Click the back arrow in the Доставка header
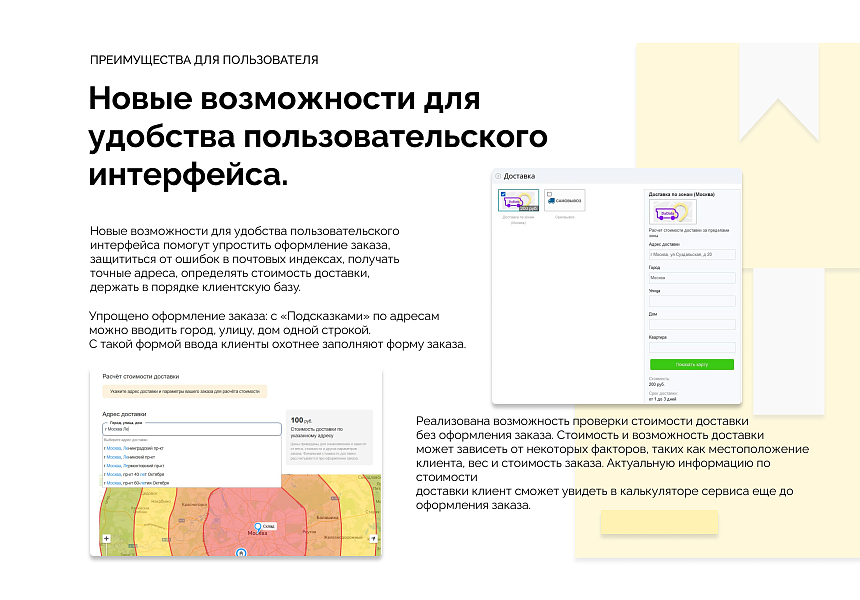Screen dimensions: 860x600 coord(497,174)
